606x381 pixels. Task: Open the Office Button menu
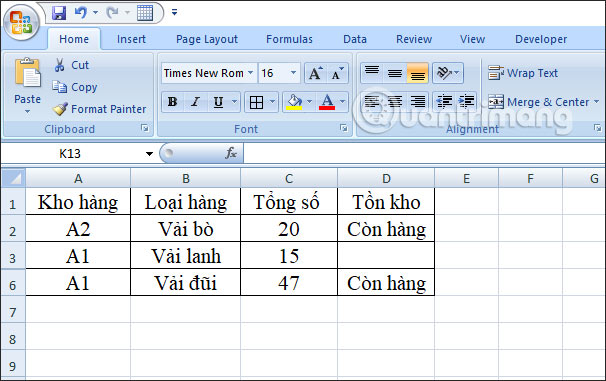(21, 22)
